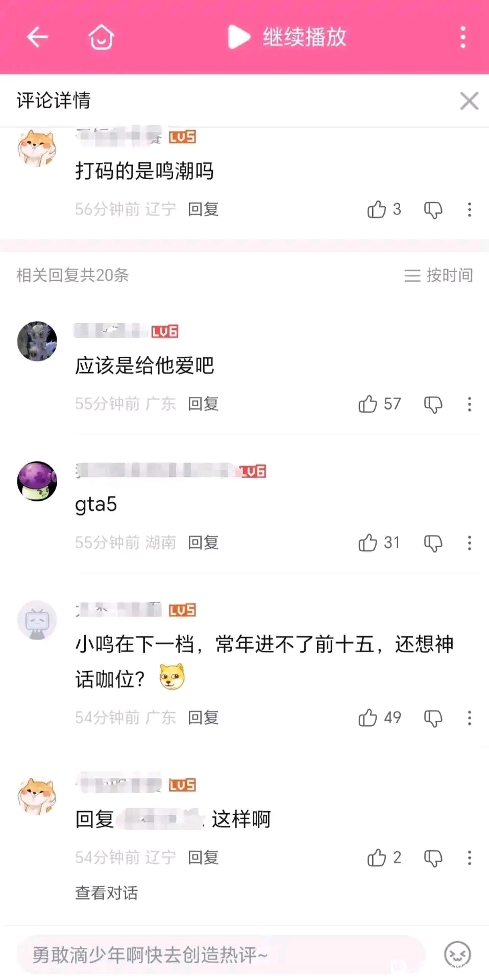Tap the back arrow in the header
This screenshot has width=489, height=980.
pos(37,37)
